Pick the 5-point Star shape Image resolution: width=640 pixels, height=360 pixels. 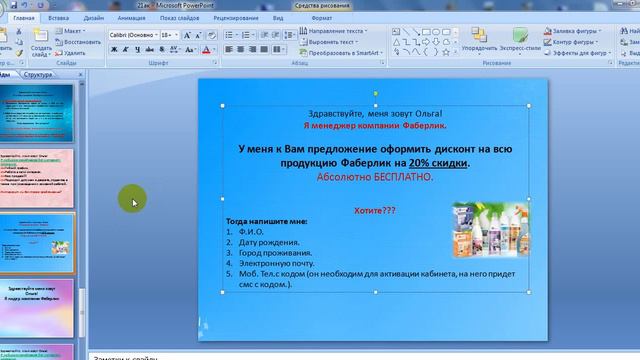(x=446, y=52)
